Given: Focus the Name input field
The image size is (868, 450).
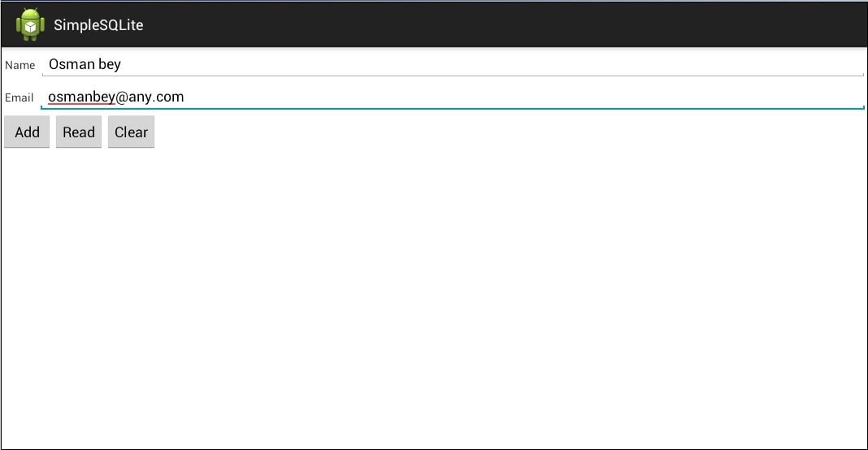Looking at the screenshot, I should click(453, 64).
